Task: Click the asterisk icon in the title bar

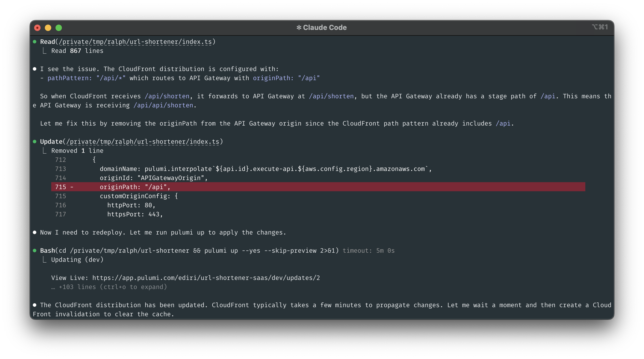Action: click(x=299, y=27)
